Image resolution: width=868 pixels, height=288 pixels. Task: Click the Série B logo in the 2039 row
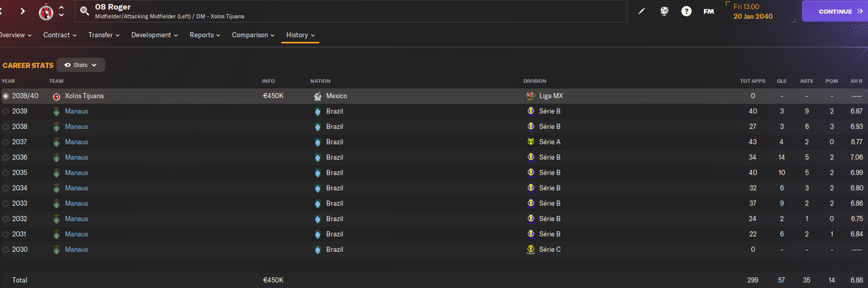pyautogui.click(x=530, y=111)
